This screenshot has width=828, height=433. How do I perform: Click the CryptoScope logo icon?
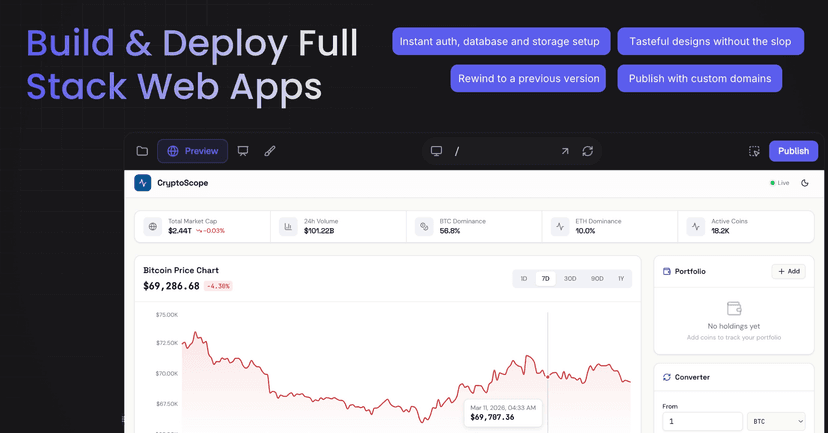point(143,183)
